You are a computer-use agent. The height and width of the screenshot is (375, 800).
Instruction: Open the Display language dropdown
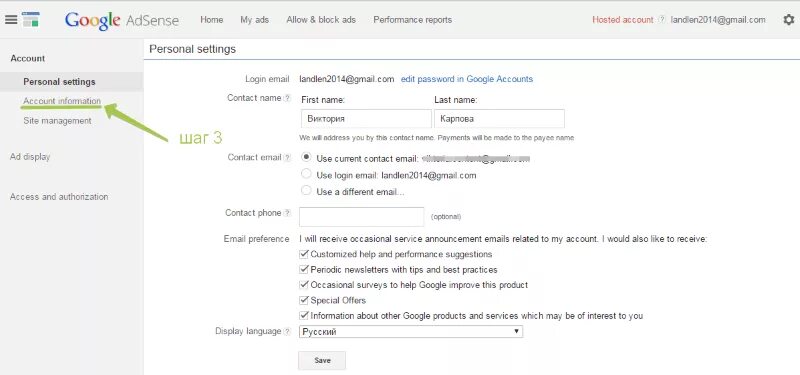point(411,332)
